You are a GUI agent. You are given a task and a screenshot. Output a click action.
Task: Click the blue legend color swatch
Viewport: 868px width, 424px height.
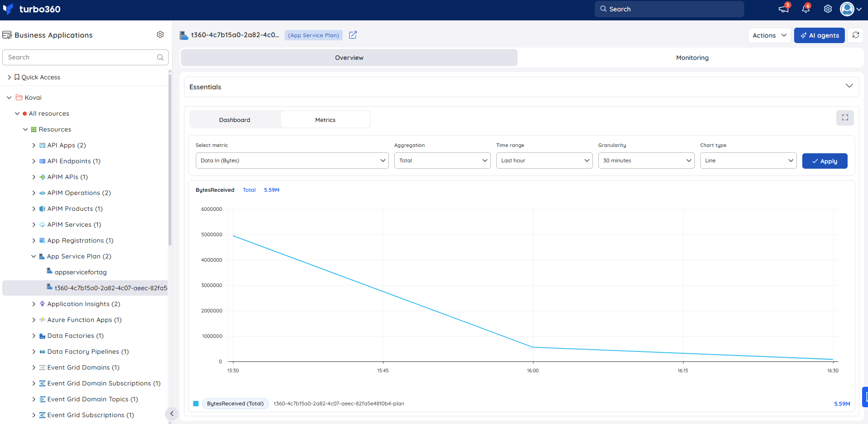196,404
